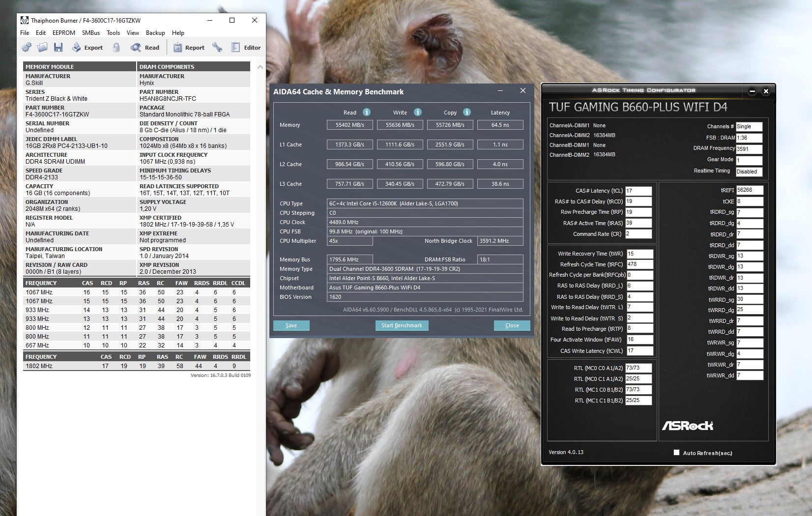Click the Memory Latency value 64.5 ns
This screenshot has width=812, height=516.
[x=500, y=125]
